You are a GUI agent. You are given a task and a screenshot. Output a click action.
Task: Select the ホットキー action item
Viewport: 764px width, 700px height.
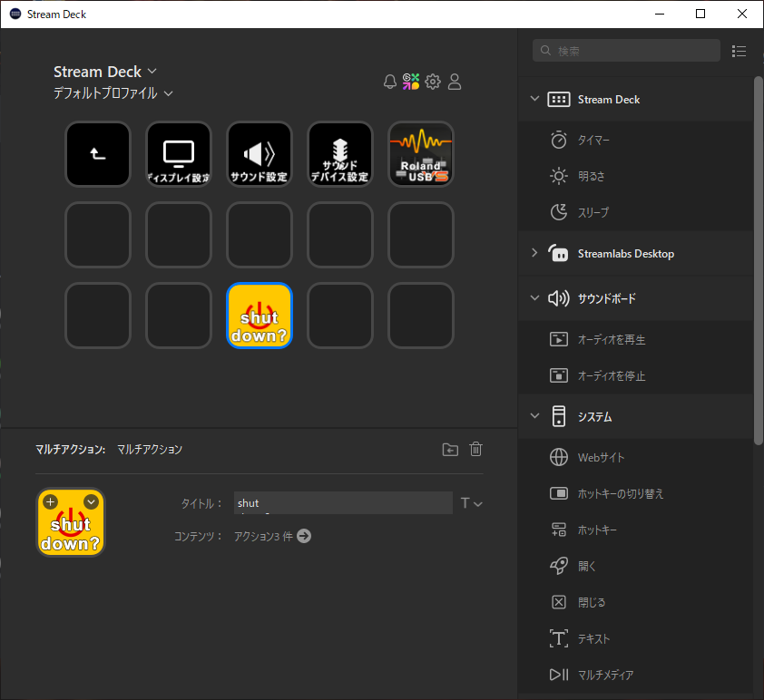click(x=597, y=530)
